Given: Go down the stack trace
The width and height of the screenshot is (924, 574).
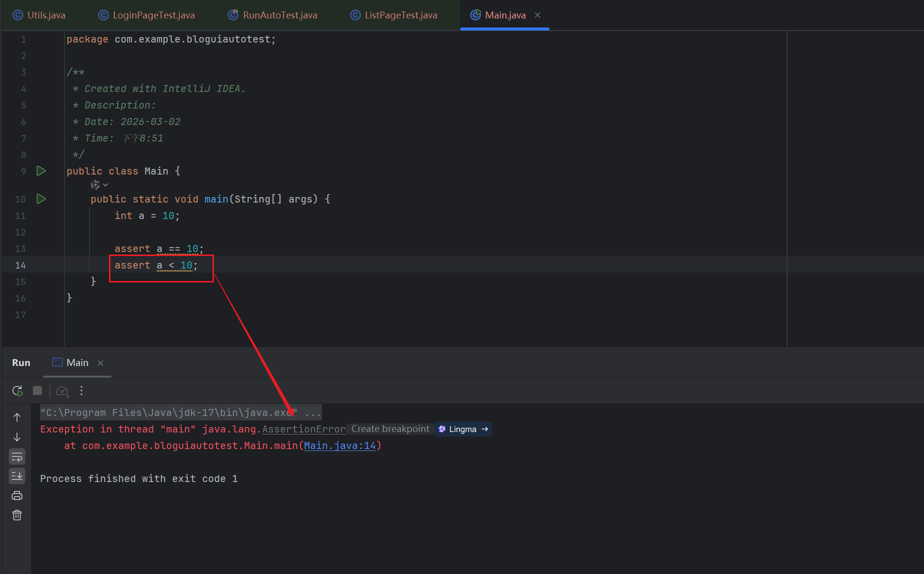Looking at the screenshot, I should pos(17,437).
